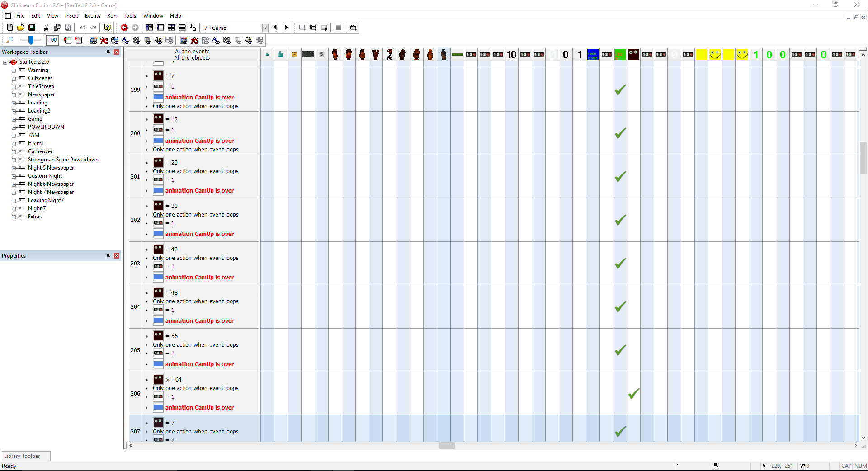This screenshot has height=471, width=868.
Task: Click the zoom slider handle
Action: click(x=31, y=40)
